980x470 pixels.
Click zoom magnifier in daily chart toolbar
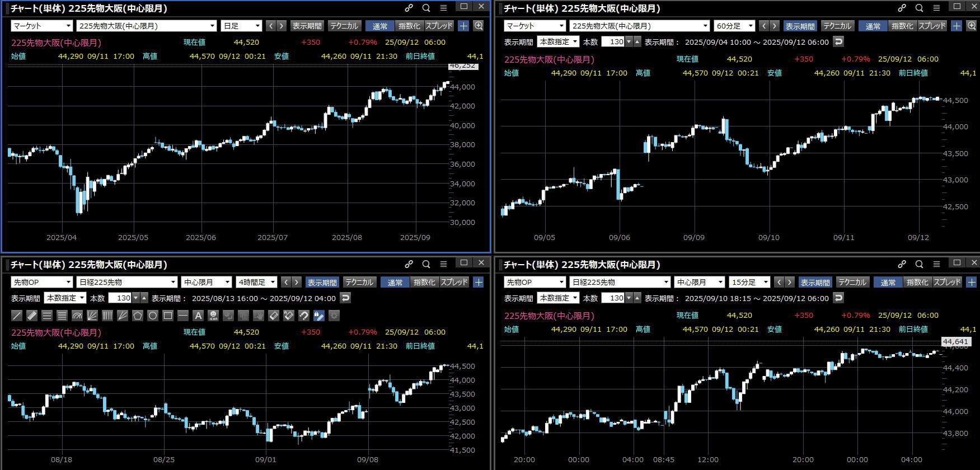tap(479, 26)
